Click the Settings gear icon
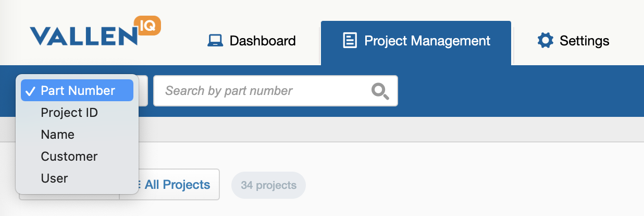The width and height of the screenshot is (644, 216). (x=545, y=41)
